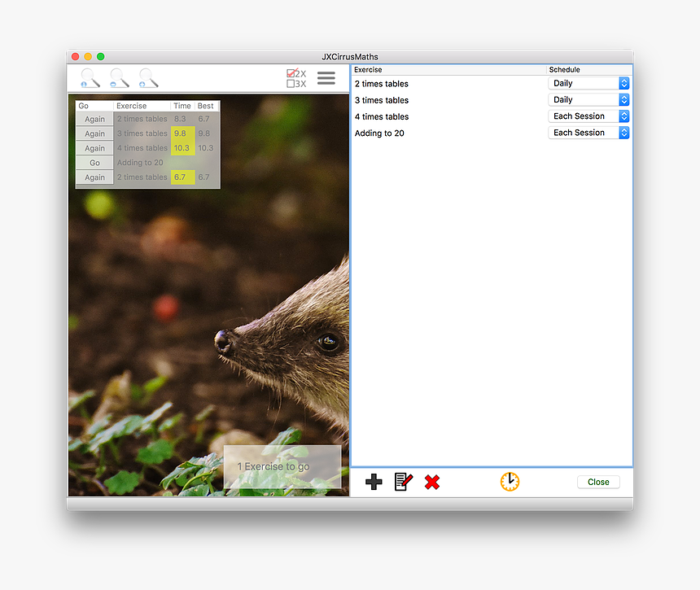Image resolution: width=700 pixels, height=590 pixels.
Task: Enable the 3X checkbox
Action: pos(291,84)
